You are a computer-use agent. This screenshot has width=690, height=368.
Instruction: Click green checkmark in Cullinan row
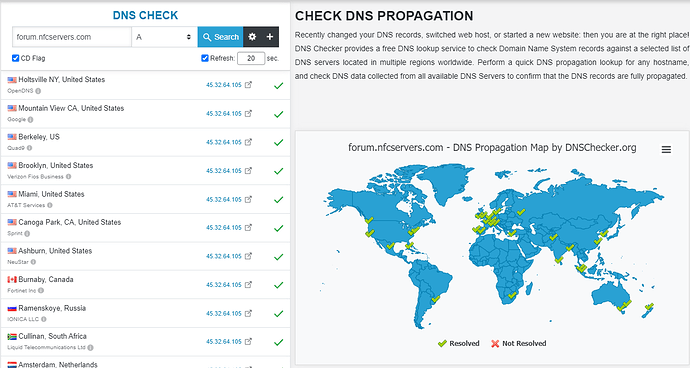pyautogui.click(x=279, y=342)
